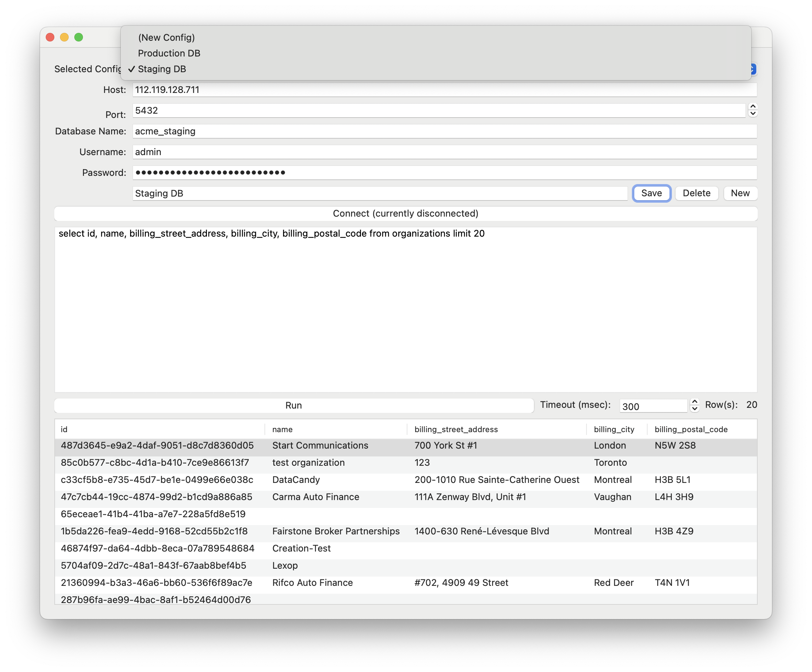Click the New config button
Image resolution: width=812 pixels, height=672 pixels.
pos(740,193)
